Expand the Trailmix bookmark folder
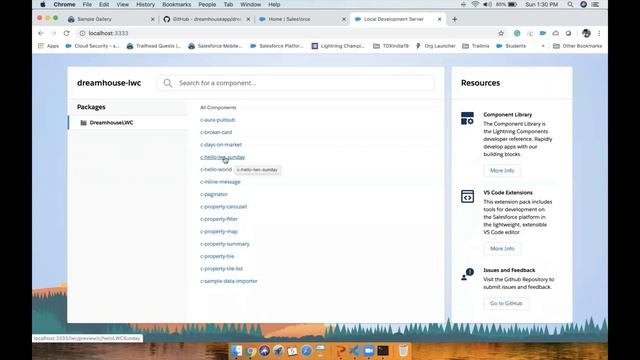The width and height of the screenshot is (640, 360). 476,46
